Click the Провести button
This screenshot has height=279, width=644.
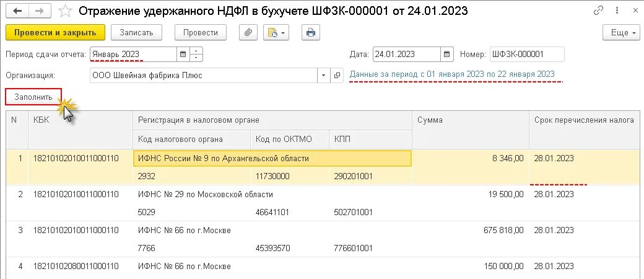click(x=201, y=32)
